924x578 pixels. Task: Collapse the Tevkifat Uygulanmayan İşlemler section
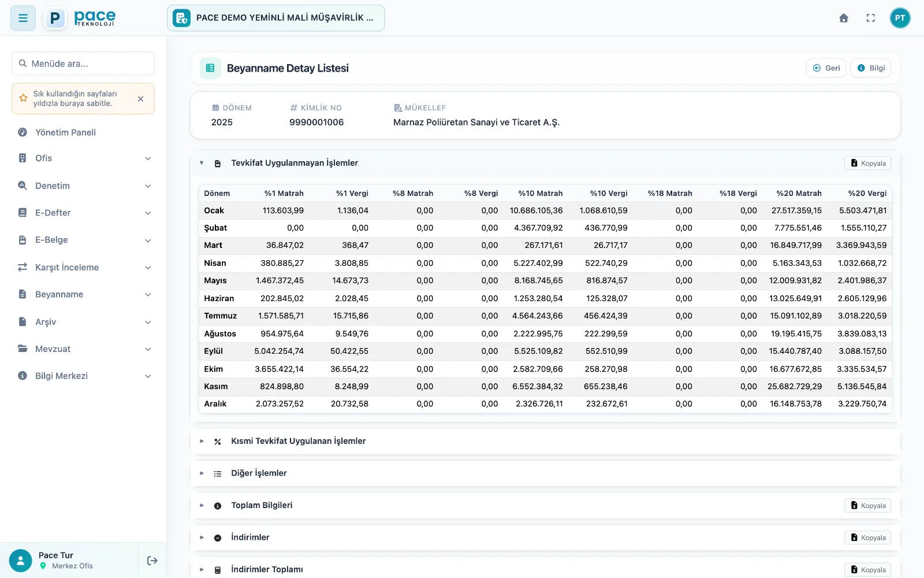(x=202, y=163)
